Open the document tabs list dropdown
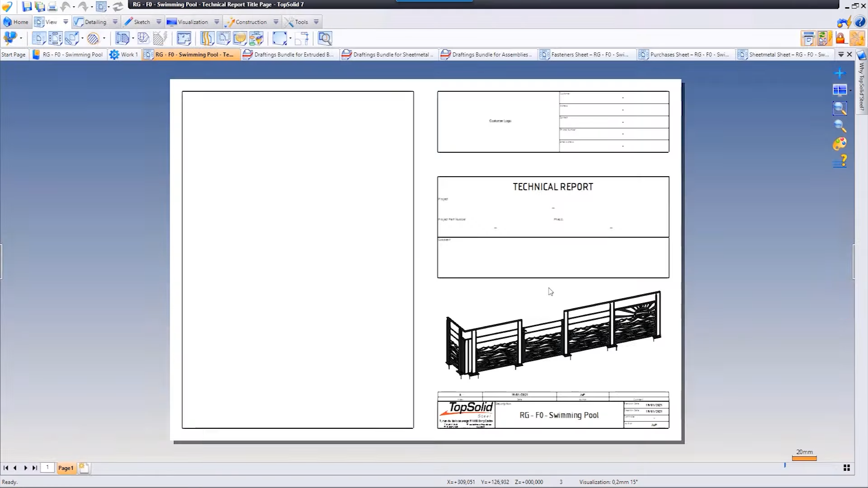This screenshot has height=488, width=868. (x=841, y=54)
